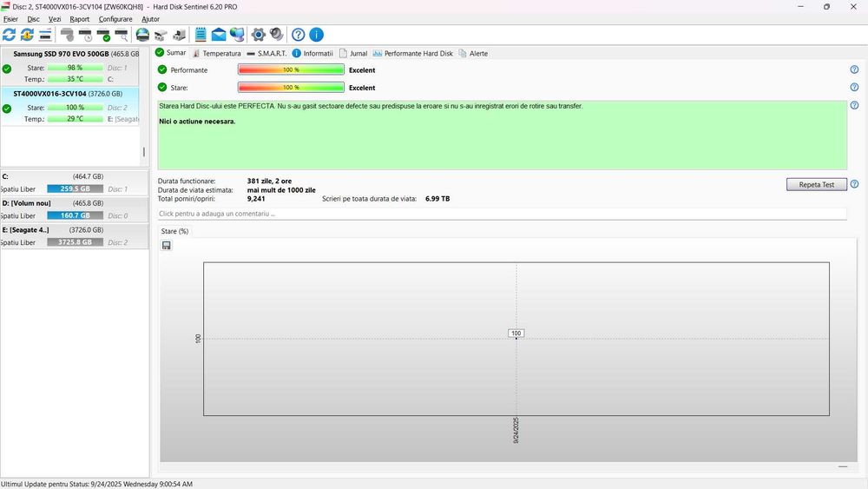Click the blue Refresh arrows icon
The image size is (868, 489).
point(9,35)
